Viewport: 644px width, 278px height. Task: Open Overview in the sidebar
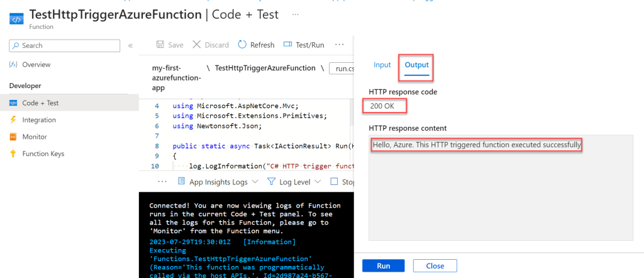(x=36, y=65)
